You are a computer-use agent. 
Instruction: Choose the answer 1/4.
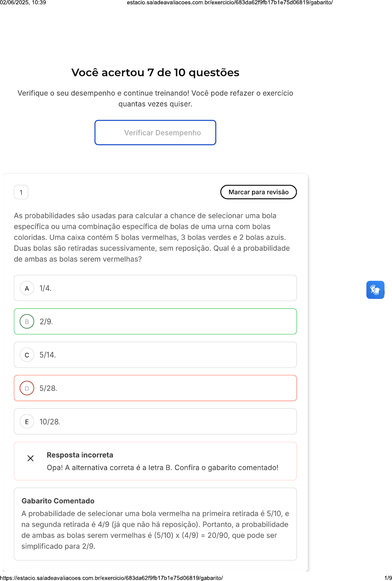(155, 288)
